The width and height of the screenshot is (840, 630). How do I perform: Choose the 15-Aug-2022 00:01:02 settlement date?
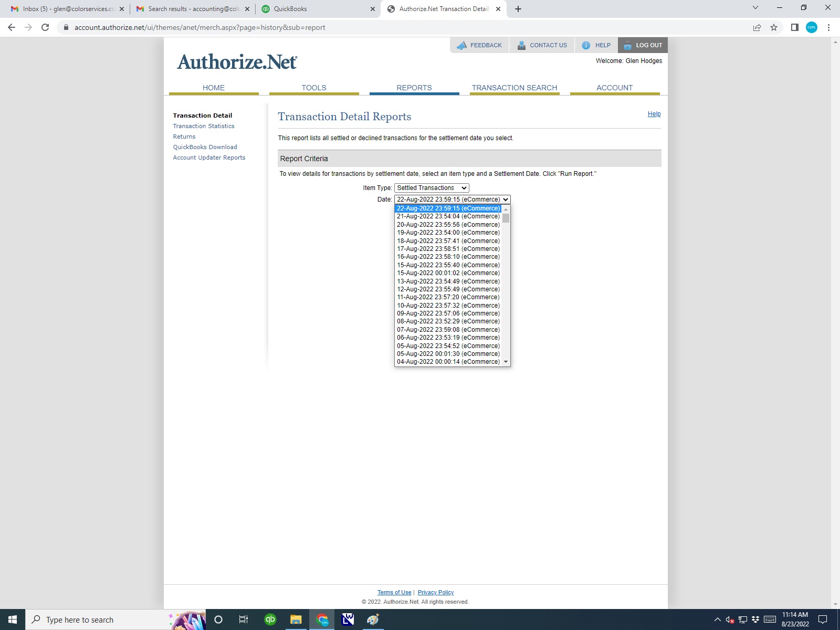(448, 273)
